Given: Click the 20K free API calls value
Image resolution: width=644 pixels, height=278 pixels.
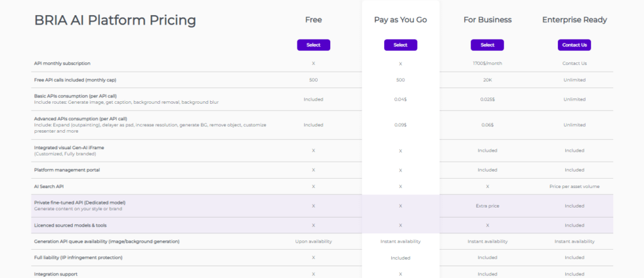Looking at the screenshot, I should tap(487, 80).
